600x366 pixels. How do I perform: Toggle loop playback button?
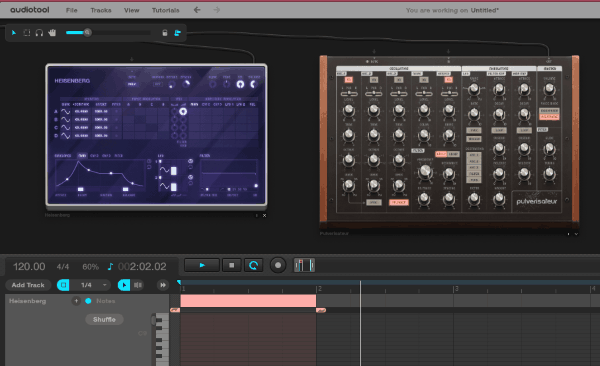(253, 265)
